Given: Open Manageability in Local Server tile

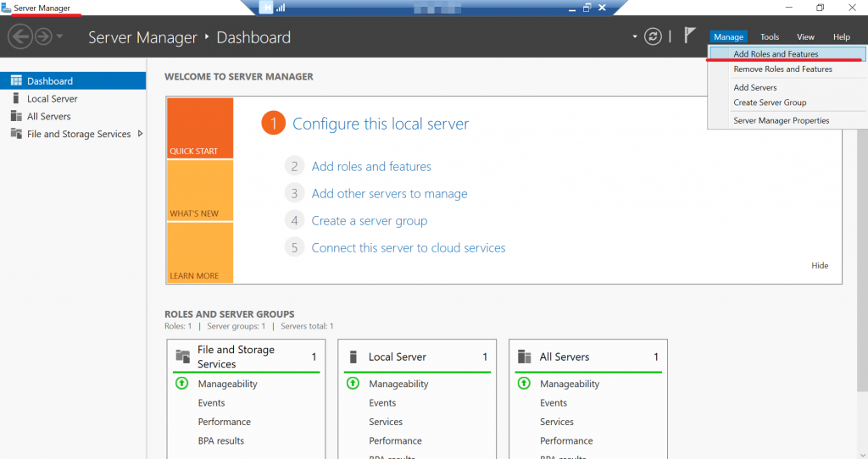Looking at the screenshot, I should [x=398, y=384].
